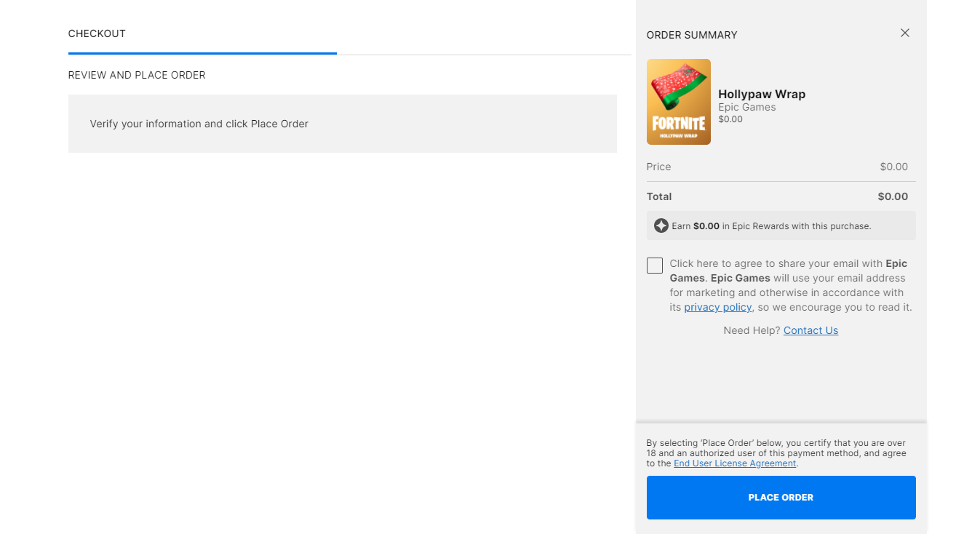Click the Hollypaw Wrap product title
The width and height of the screenshot is (980, 534).
tap(762, 94)
